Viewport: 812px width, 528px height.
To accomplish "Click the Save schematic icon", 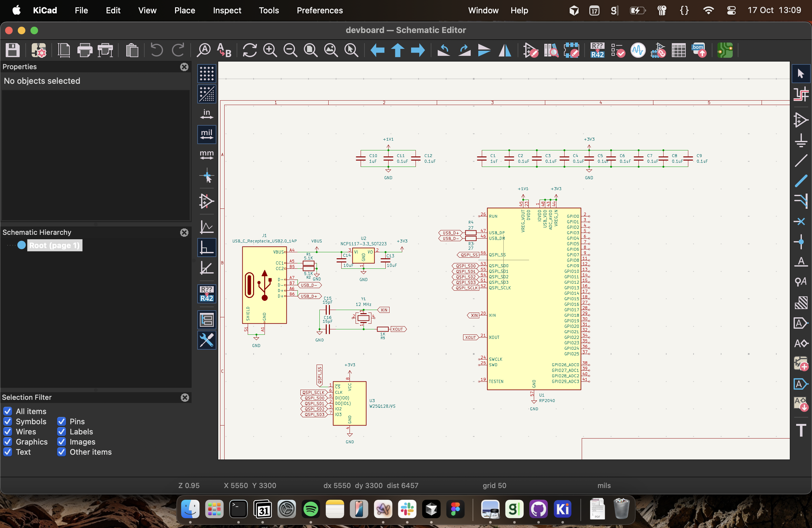I will click(13, 50).
